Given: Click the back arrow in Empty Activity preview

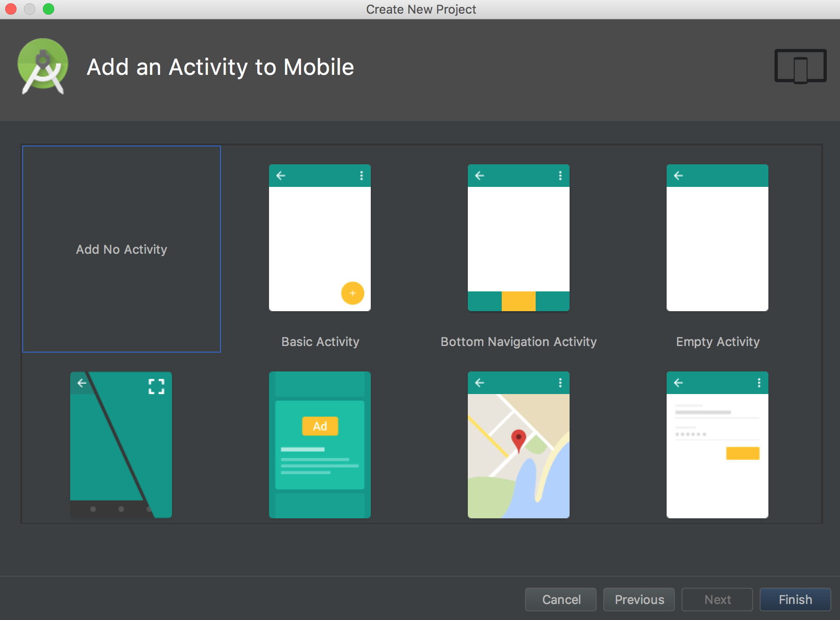Looking at the screenshot, I should click(x=678, y=176).
